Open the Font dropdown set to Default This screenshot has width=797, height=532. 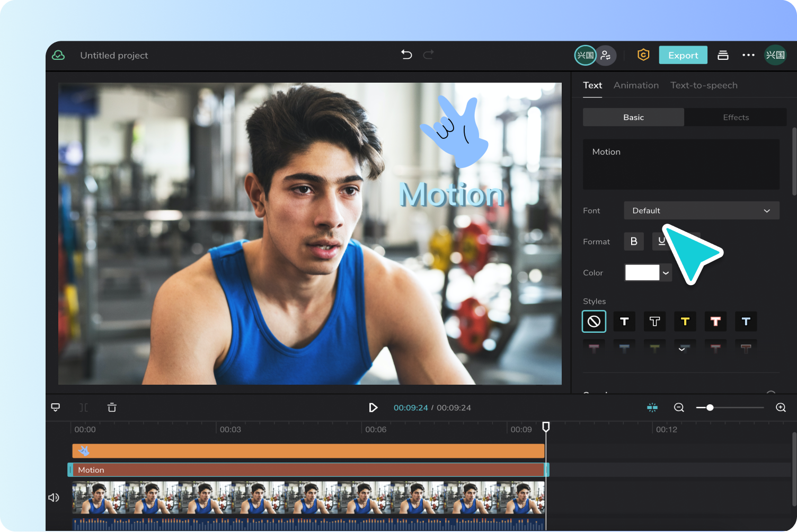702,210
